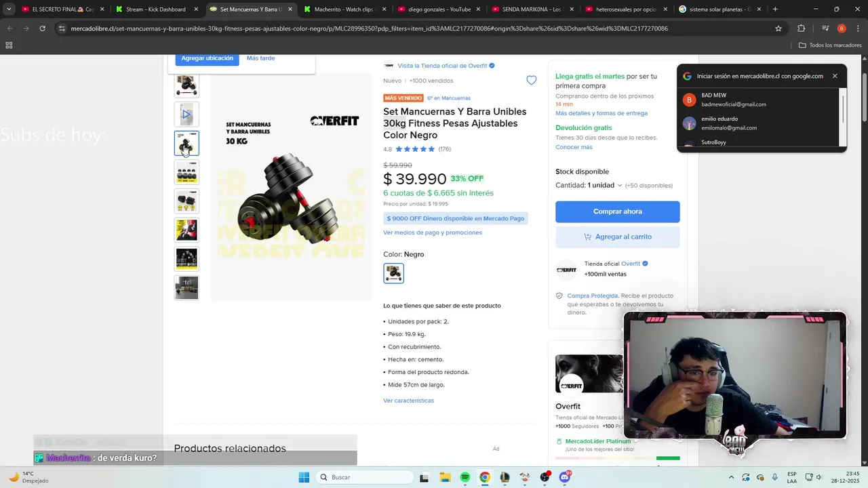Screen dimensions: 868x488
Task: Click the address bar URL
Action: [370, 28]
